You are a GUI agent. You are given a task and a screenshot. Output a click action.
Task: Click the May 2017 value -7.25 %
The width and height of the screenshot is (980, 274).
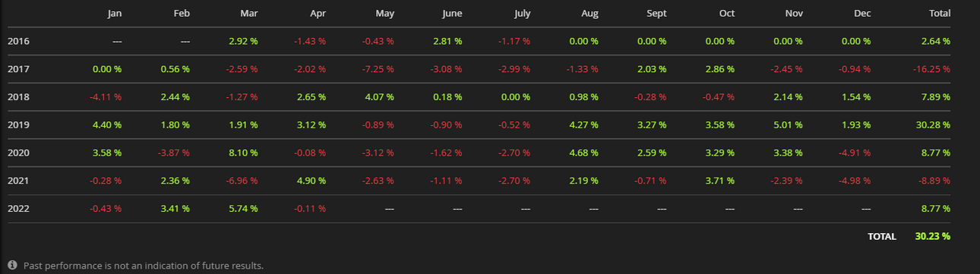tap(378, 69)
